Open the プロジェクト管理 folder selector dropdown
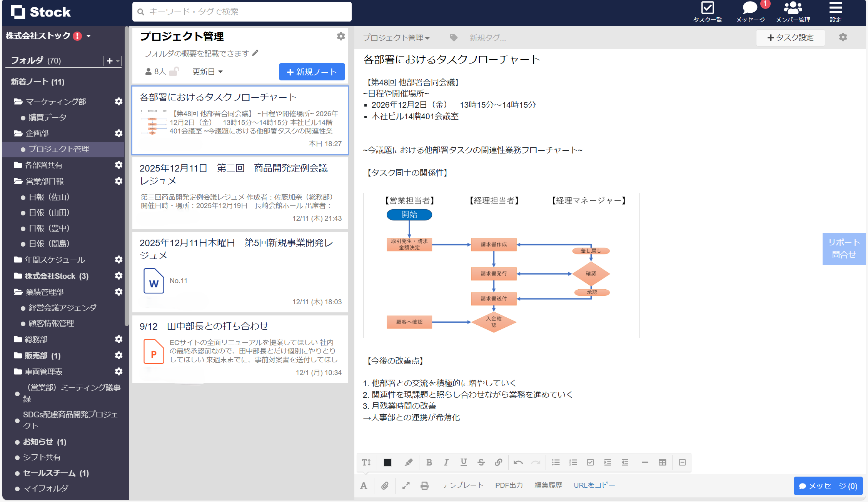Screen dimensions: 868x502 [x=397, y=38]
